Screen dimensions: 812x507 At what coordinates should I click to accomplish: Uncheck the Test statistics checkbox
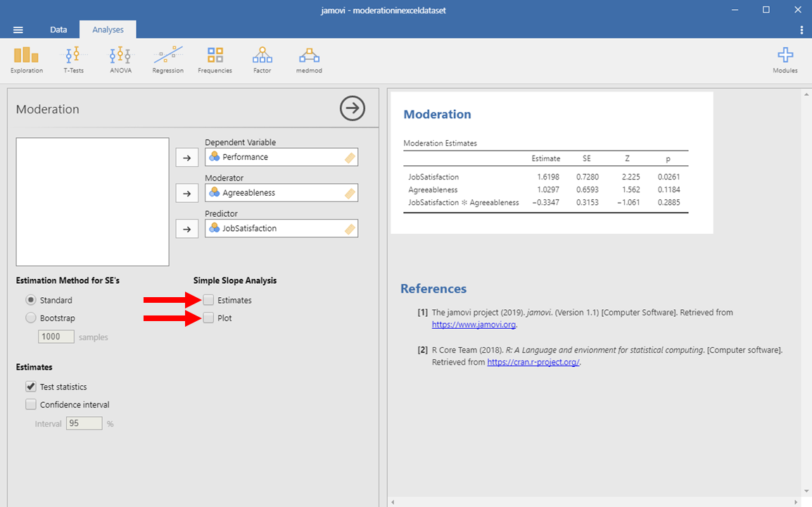(31, 387)
